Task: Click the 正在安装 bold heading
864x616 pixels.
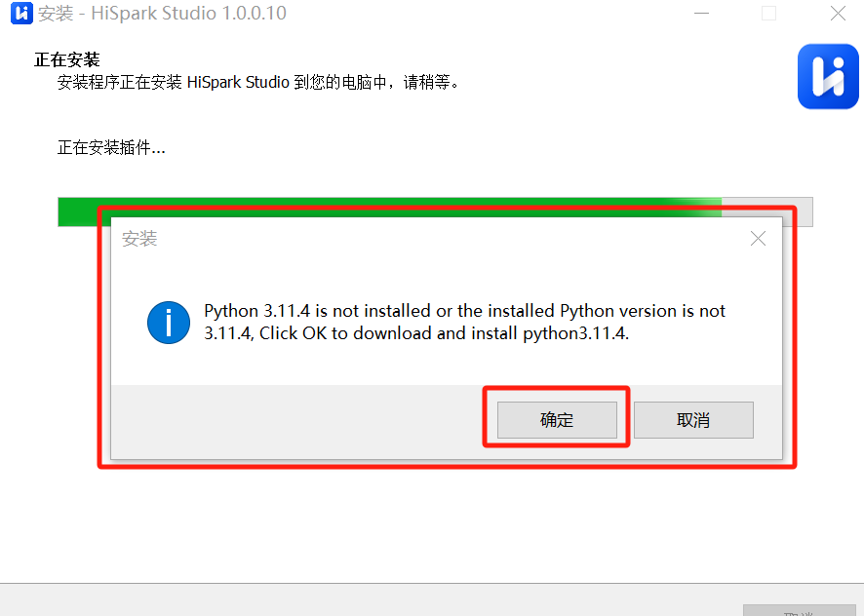Action: click(66, 59)
